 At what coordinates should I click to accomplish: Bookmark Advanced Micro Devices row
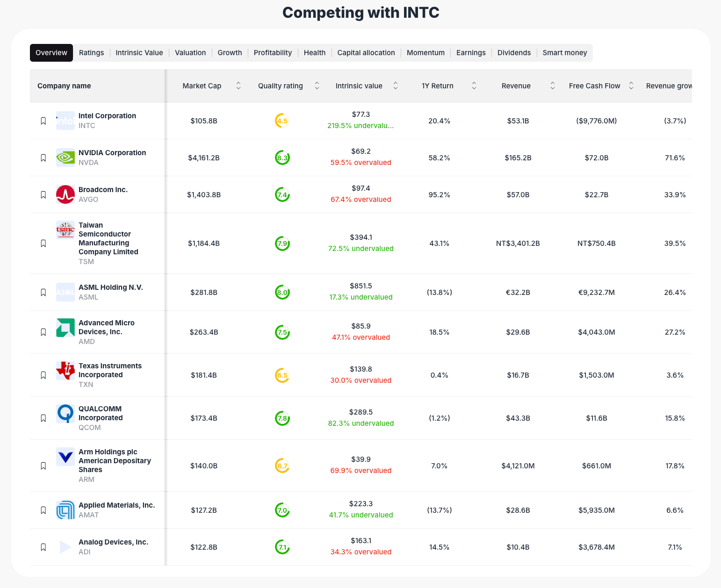(43, 332)
